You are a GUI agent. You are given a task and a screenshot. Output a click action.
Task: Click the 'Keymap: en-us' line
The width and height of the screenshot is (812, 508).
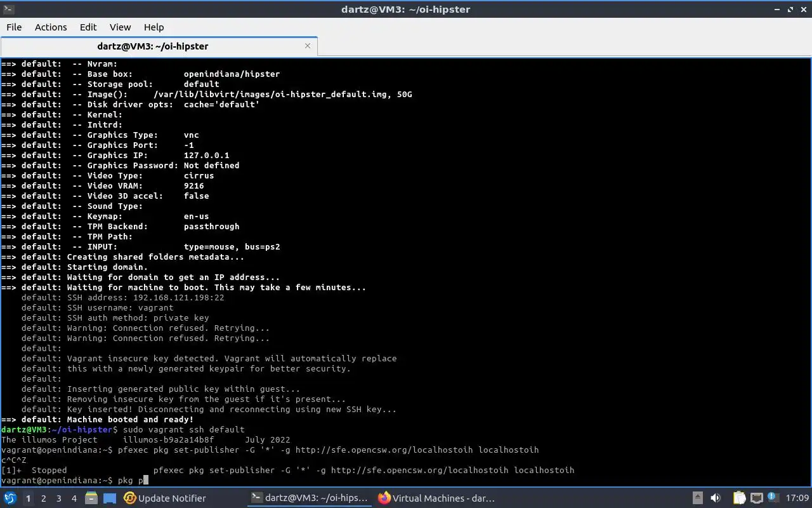click(105, 217)
